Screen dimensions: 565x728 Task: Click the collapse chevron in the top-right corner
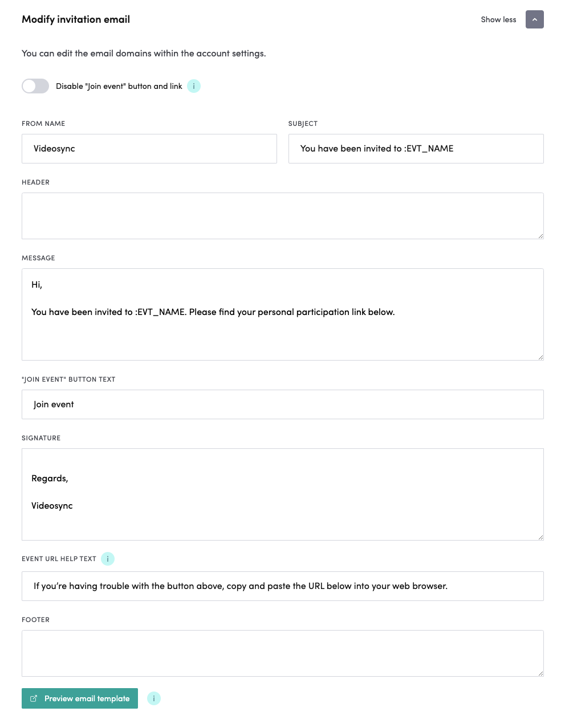coord(534,19)
